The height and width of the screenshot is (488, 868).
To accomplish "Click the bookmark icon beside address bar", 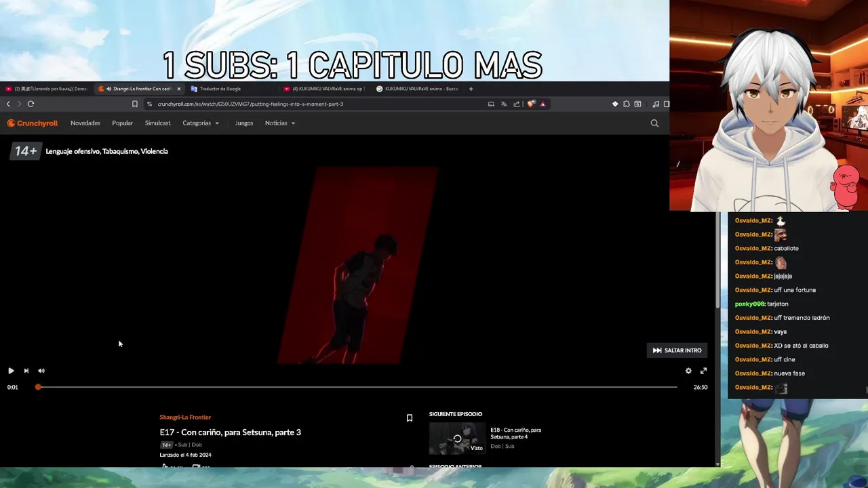I will click(x=134, y=104).
